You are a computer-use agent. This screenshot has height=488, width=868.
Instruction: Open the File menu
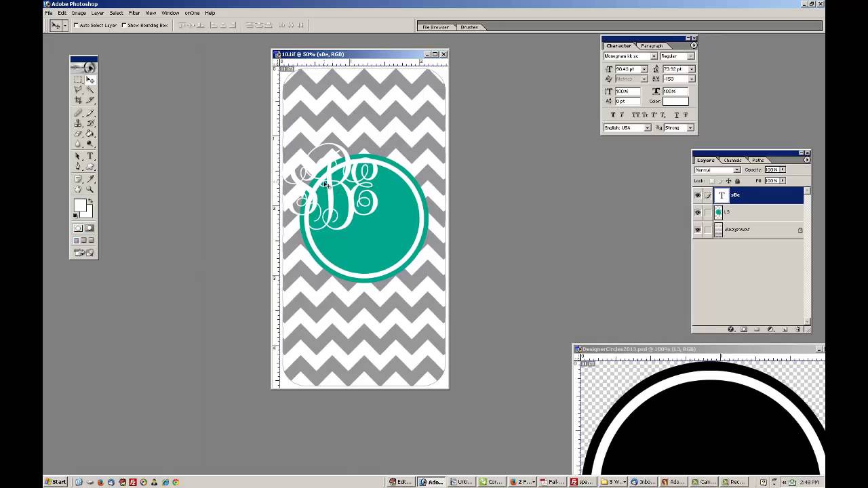49,13
